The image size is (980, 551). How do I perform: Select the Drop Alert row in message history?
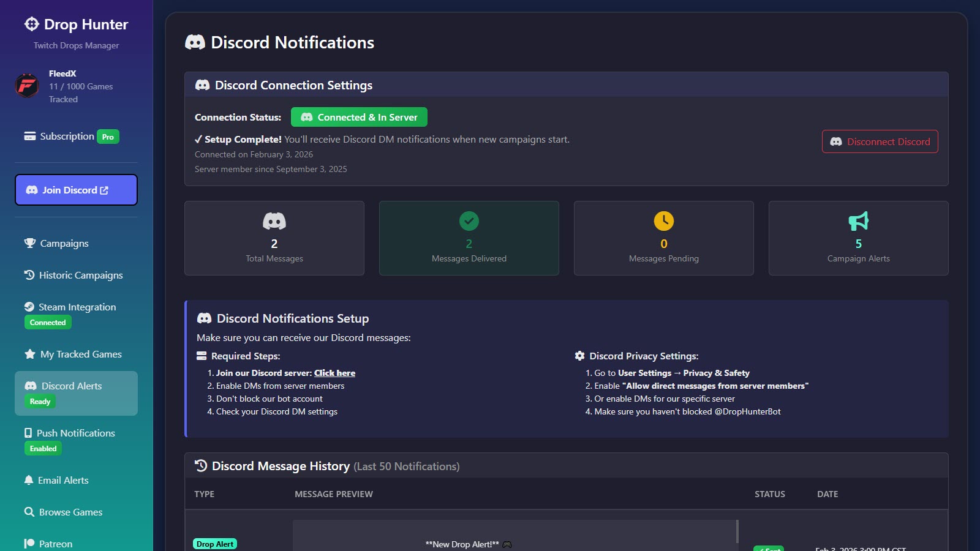pyautogui.click(x=215, y=544)
